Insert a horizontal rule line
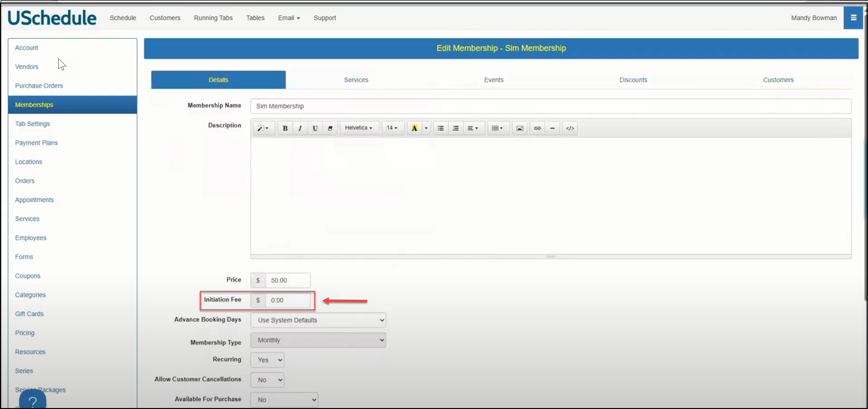This screenshot has height=409, width=868. coord(552,128)
